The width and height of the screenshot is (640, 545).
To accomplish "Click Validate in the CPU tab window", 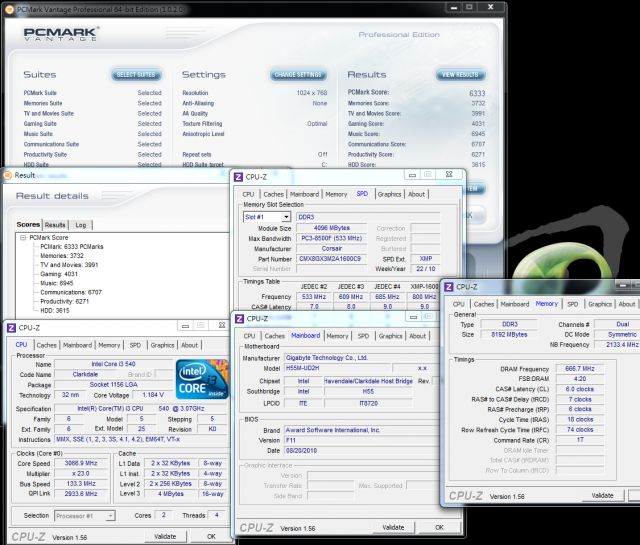I will coord(165,536).
